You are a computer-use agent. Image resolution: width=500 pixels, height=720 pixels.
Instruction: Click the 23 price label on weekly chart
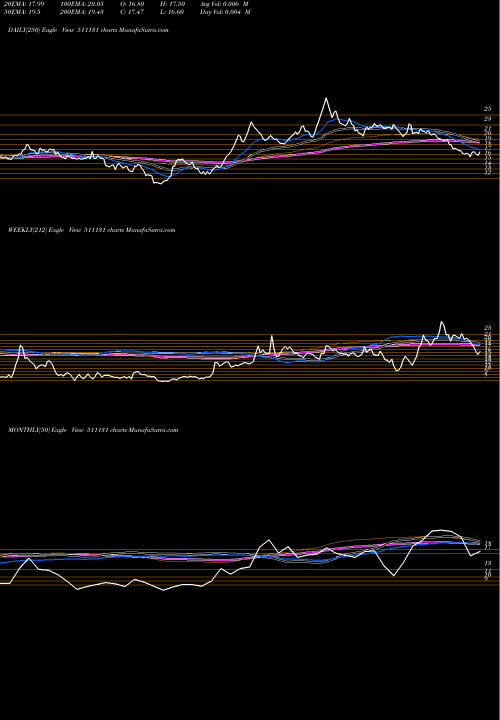[x=488, y=328]
